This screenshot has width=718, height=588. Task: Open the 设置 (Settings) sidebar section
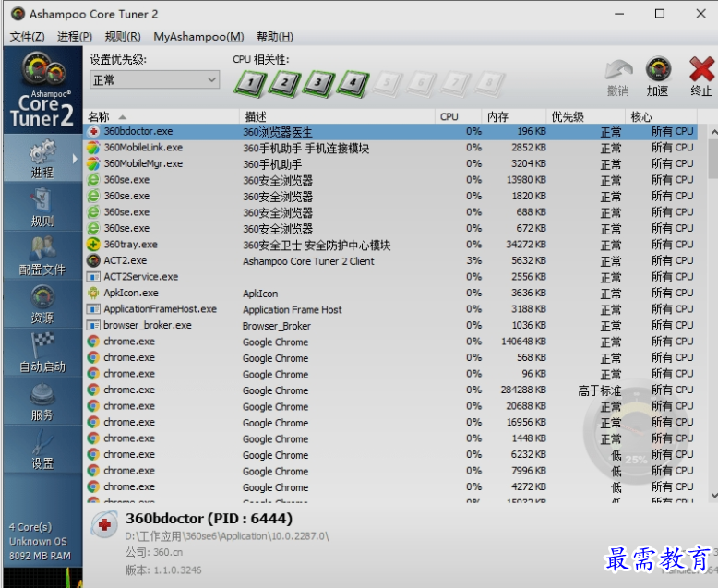pyautogui.click(x=42, y=450)
